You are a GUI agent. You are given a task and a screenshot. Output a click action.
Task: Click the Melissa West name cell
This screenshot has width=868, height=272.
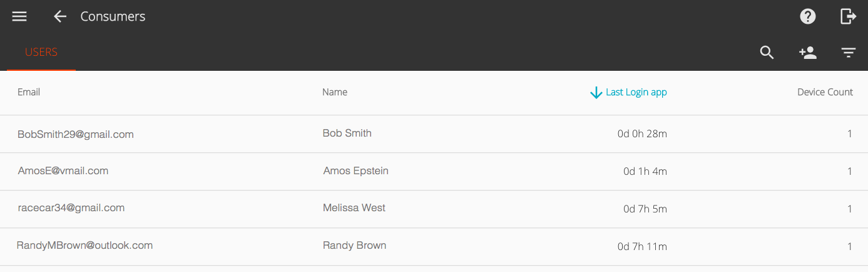354,208
